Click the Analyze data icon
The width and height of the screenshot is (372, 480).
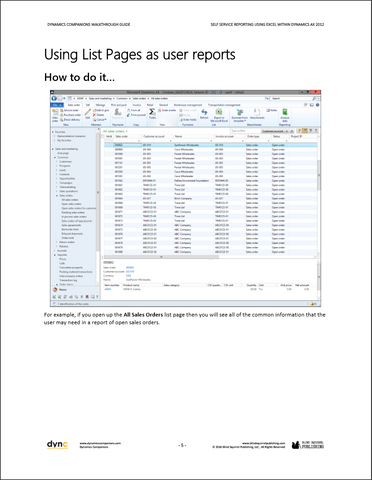pyautogui.click(x=285, y=112)
